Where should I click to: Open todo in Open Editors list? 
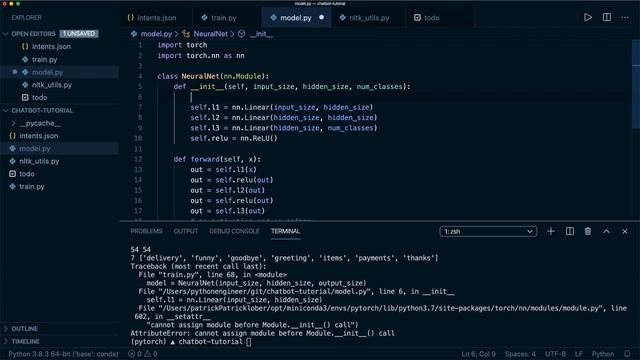coord(39,98)
